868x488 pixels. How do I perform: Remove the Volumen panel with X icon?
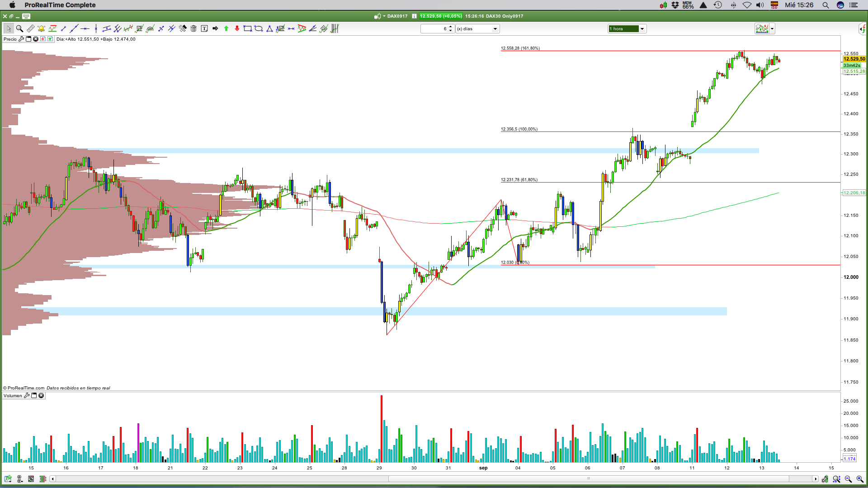(41, 395)
